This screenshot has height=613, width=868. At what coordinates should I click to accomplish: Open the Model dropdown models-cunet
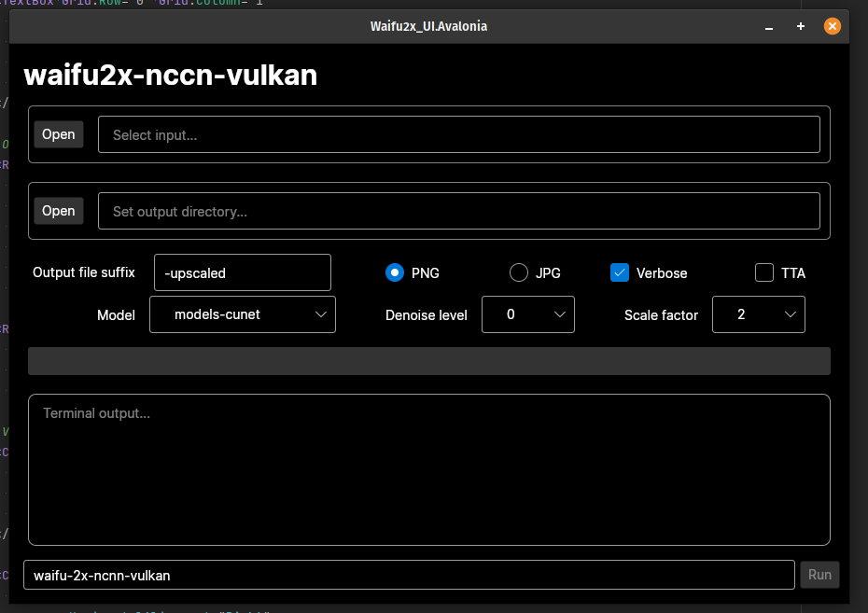coord(243,314)
